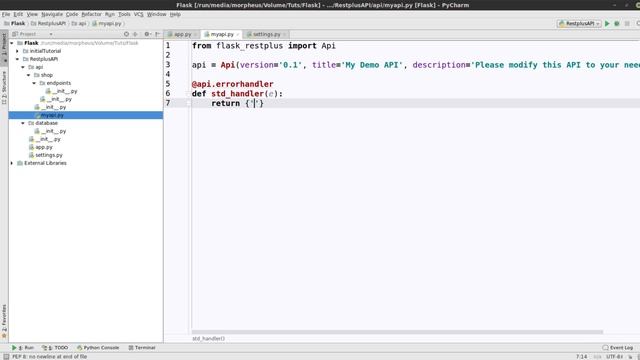The image size is (640, 360).
Task: Expand the initialTutorial folder
Action: click(x=18, y=51)
